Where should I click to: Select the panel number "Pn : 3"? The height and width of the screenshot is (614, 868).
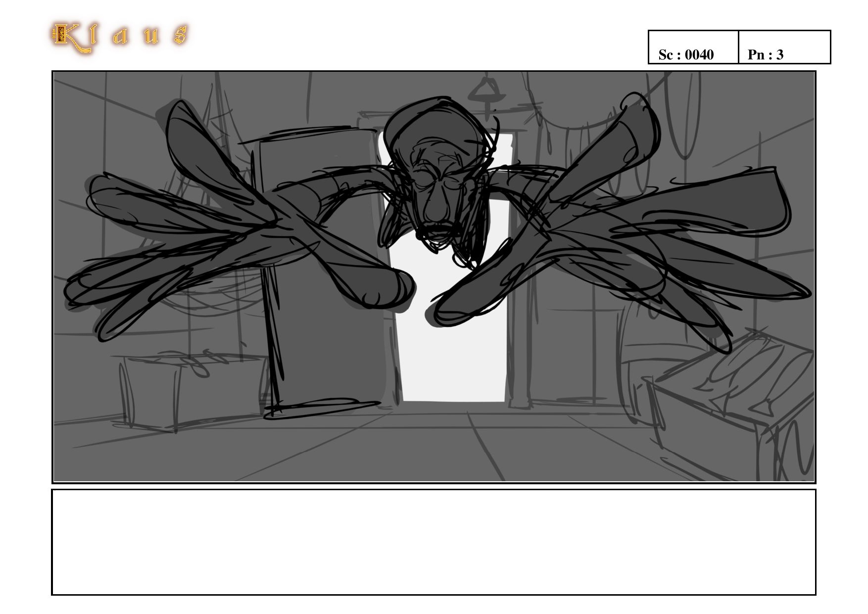point(766,55)
